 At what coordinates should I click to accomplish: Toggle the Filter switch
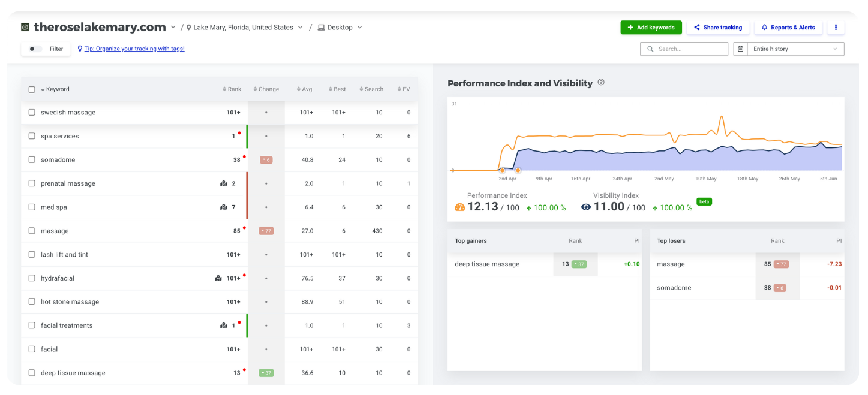click(35, 49)
